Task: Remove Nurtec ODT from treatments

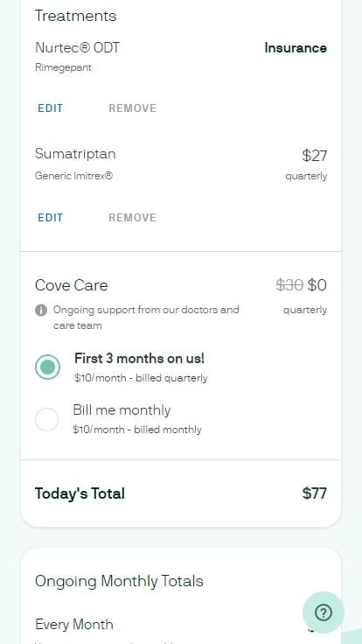Action: click(133, 108)
